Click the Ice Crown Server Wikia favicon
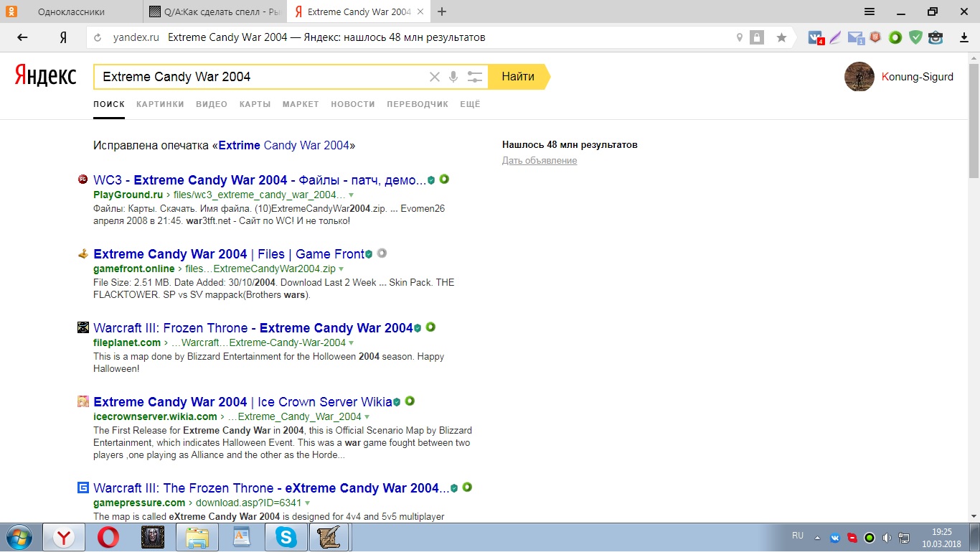 pyautogui.click(x=83, y=401)
